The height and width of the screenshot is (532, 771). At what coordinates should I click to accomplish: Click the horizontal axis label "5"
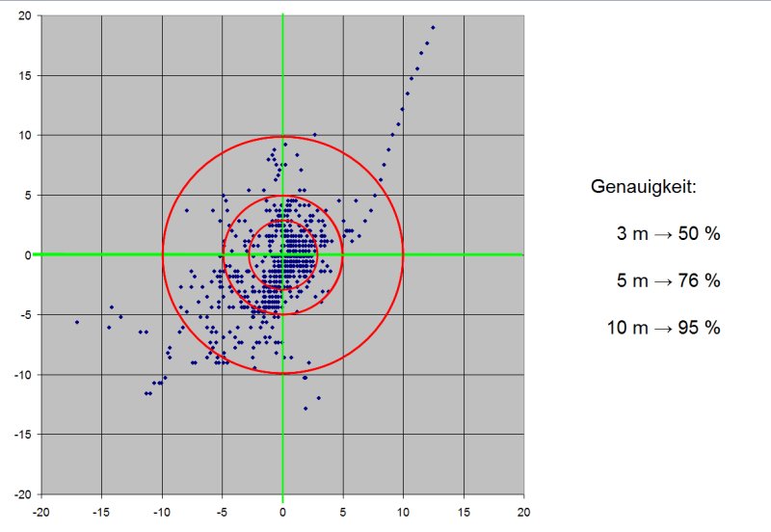[343, 513]
